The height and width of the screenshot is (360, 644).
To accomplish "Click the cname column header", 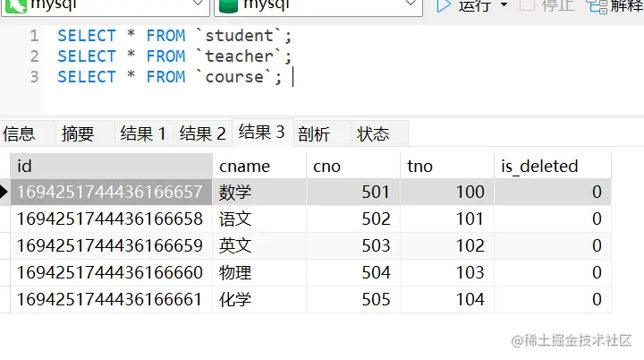I will (259, 167).
